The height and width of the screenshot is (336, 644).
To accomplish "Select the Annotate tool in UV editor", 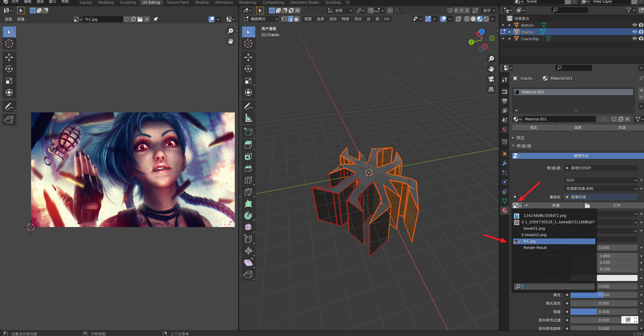I will point(9,107).
